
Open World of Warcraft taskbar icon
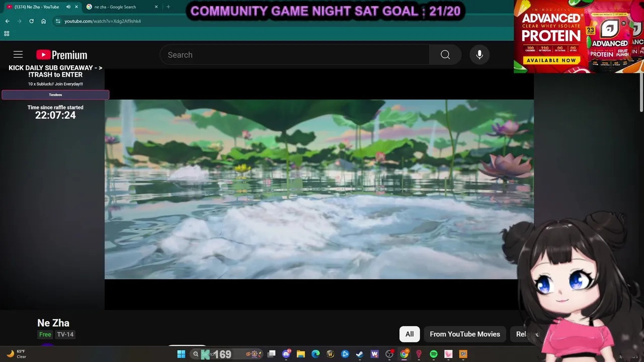click(330, 354)
